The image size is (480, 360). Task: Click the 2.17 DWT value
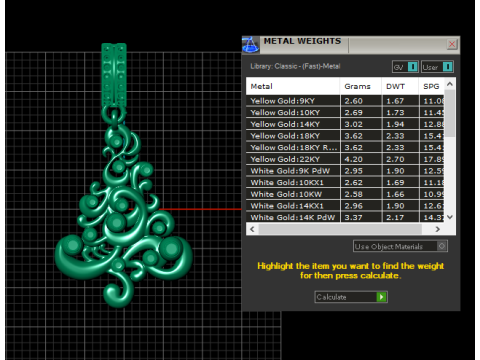pyautogui.click(x=395, y=217)
